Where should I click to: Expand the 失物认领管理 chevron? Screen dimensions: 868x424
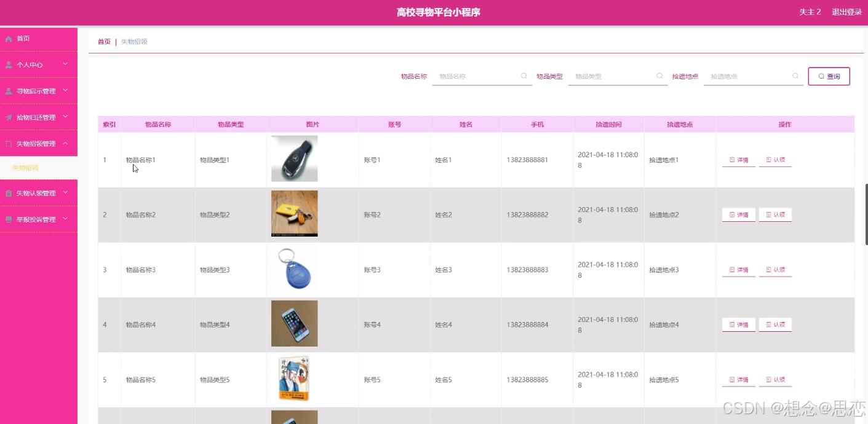65,192
